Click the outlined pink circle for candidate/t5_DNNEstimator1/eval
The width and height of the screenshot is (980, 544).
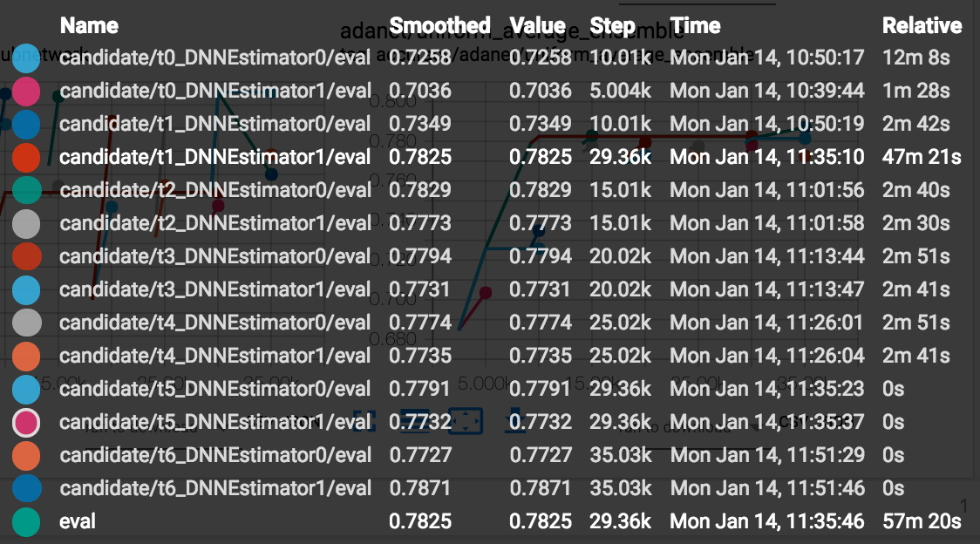pos(26,423)
